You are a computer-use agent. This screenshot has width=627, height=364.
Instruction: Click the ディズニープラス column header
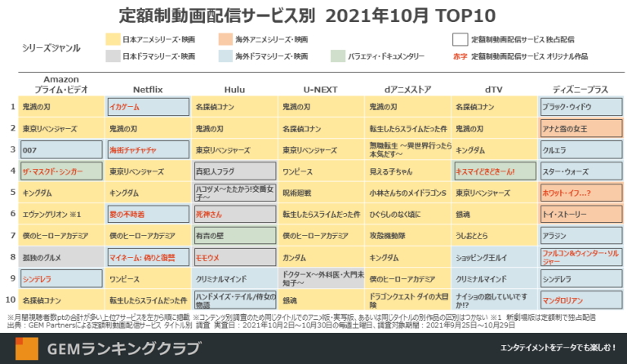tap(581, 88)
